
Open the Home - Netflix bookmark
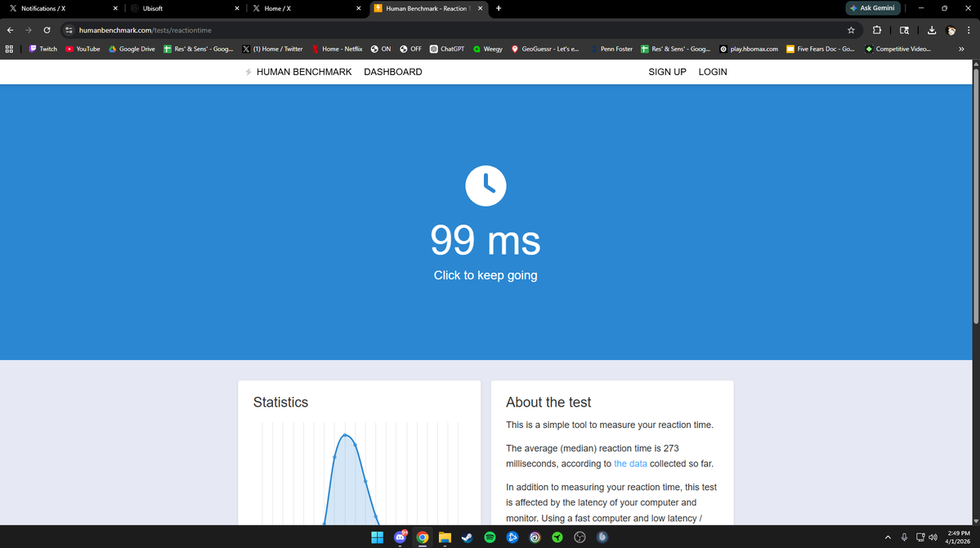[x=336, y=49]
